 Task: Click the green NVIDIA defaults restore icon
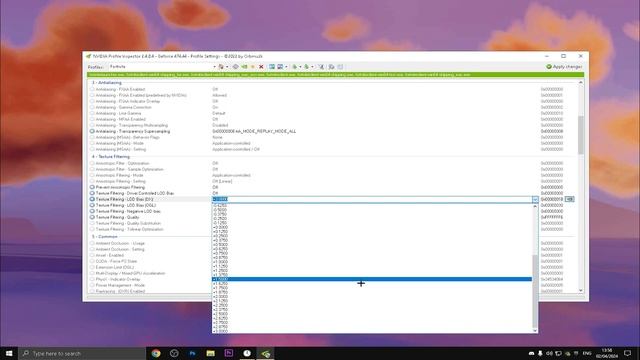pyautogui.click(x=244, y=67)
